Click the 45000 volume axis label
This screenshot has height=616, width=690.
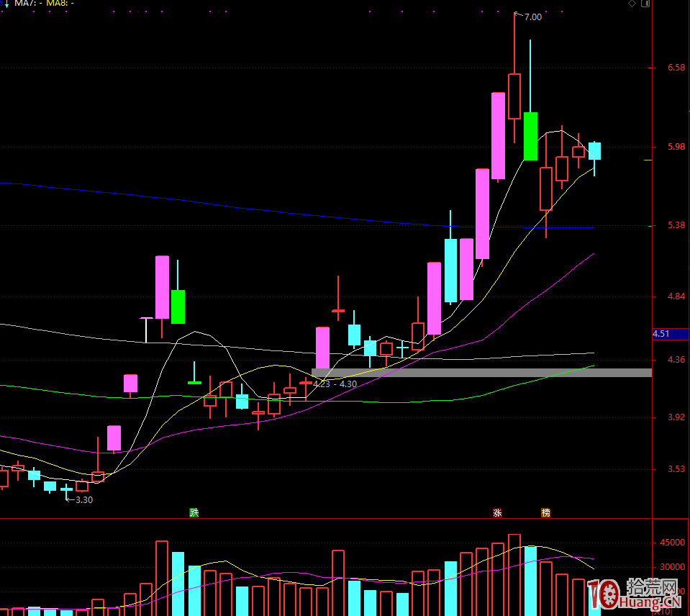pos(673,543)
